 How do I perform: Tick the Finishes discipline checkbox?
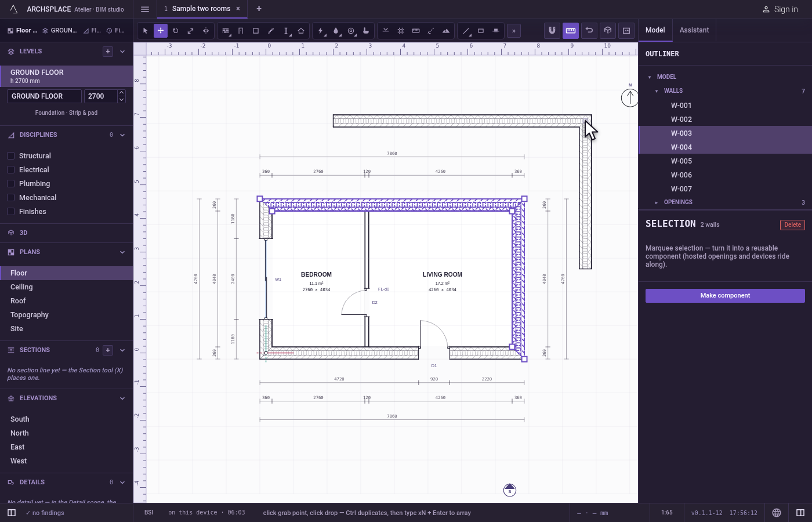[x=10, y=211]
